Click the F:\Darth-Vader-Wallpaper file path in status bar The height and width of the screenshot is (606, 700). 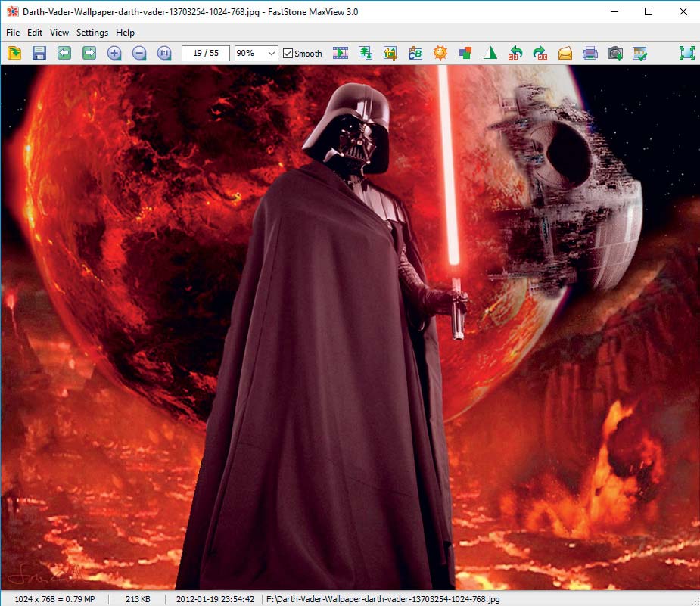(383, 599)
